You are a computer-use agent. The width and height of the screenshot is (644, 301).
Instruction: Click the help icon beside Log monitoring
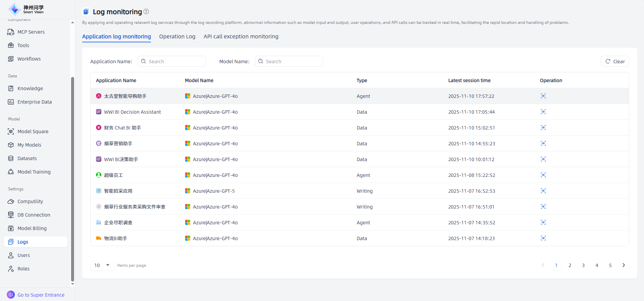[146, 11]
